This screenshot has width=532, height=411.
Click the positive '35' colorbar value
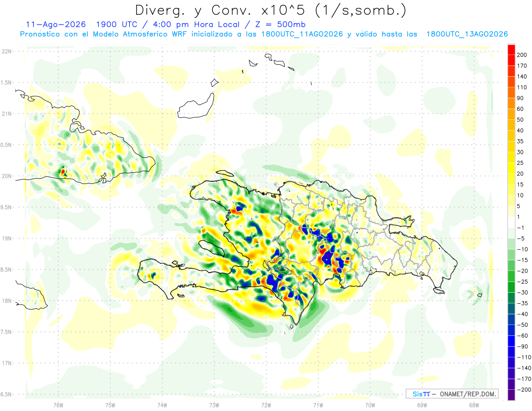tap(520, 141)
